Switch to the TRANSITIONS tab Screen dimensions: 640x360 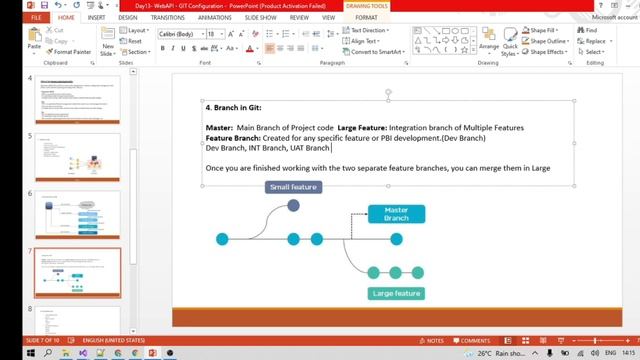point(167,18)
